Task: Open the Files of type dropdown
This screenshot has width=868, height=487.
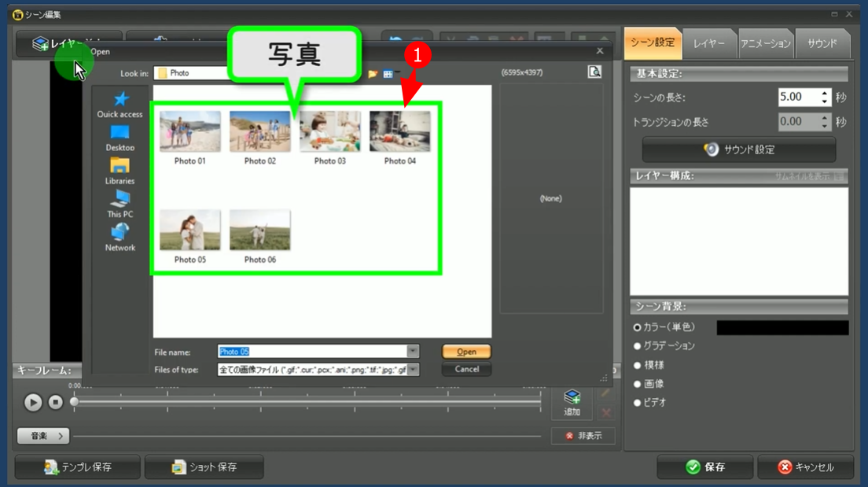Action: pos(413,369)
